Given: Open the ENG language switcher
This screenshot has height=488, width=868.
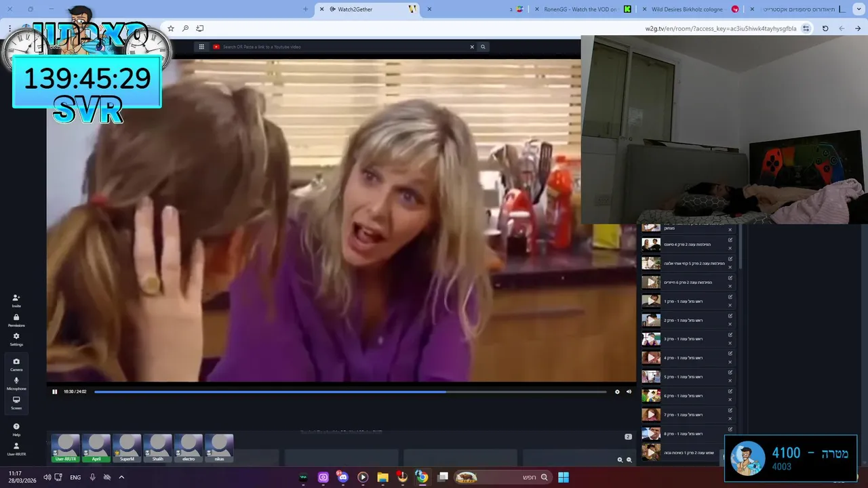Looking at the screenshot, I should click(x=75, y=477).
